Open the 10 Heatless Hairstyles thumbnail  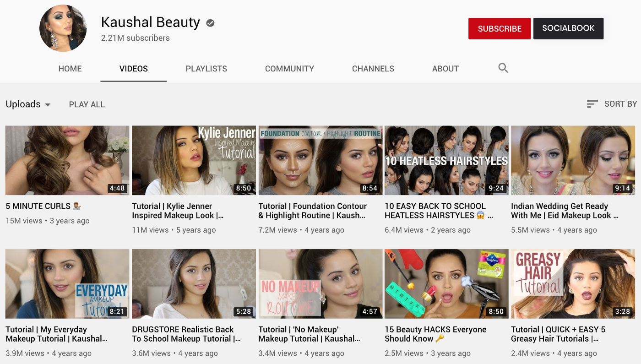pos(446,161)
